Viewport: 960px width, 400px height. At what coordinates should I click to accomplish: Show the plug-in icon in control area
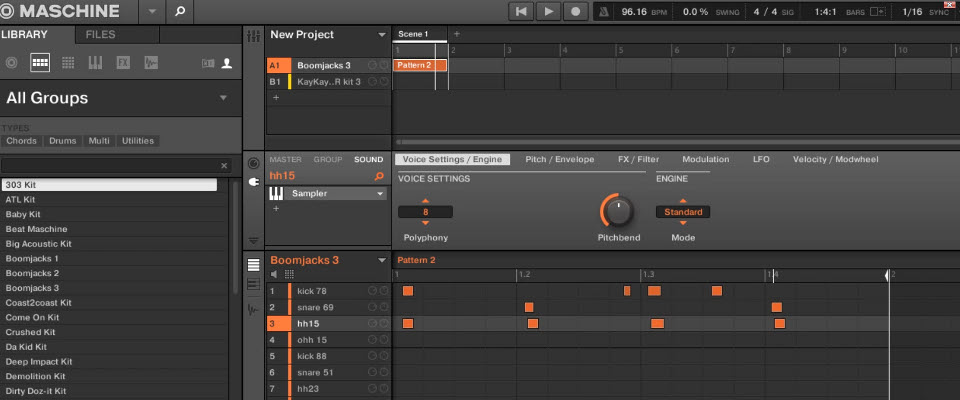[x=253, y=182]
